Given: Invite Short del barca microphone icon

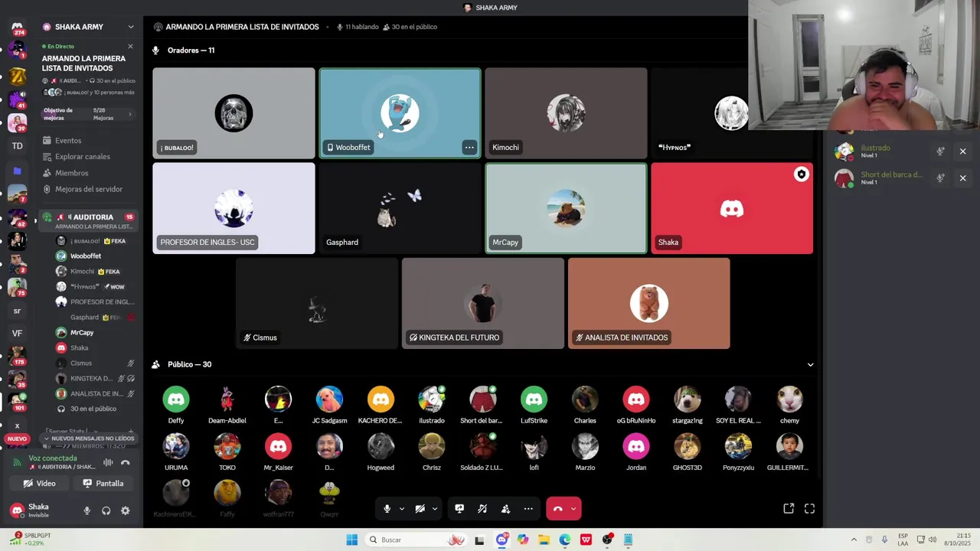Looking at the screenshot, I should tap(940, 178).
